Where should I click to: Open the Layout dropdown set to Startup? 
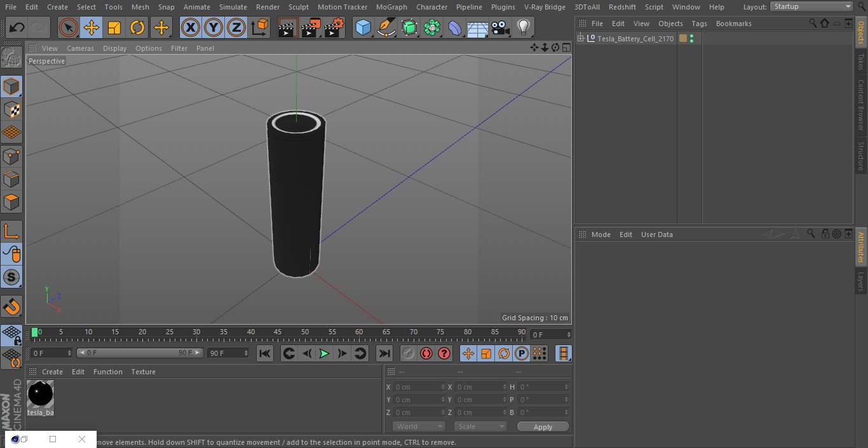811,6
